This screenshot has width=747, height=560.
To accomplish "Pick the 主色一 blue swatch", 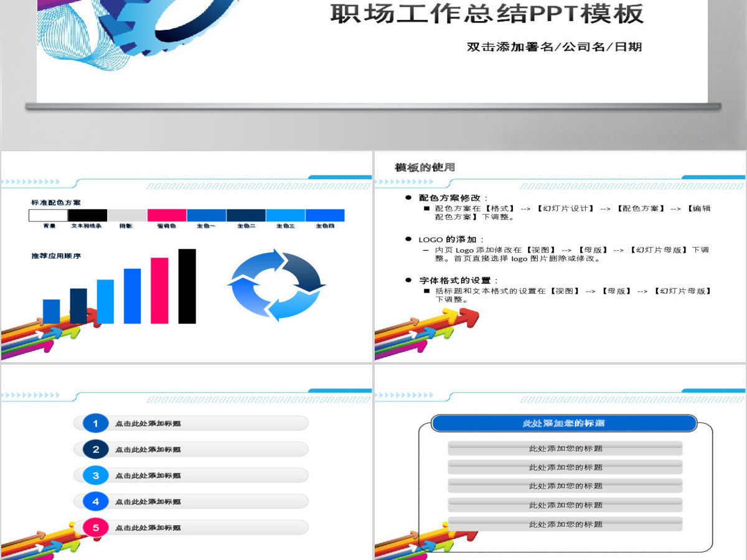I will click(206, 215).
